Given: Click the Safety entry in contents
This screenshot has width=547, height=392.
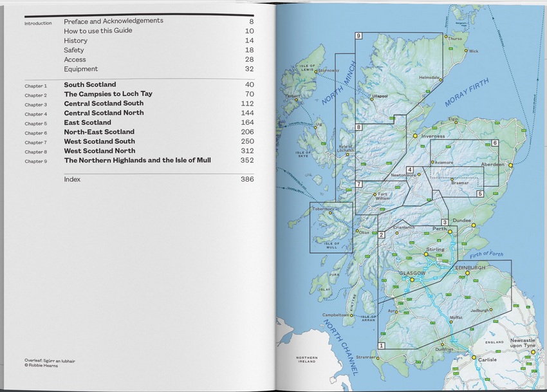Looking at the screenshot, I should (73, 50).
